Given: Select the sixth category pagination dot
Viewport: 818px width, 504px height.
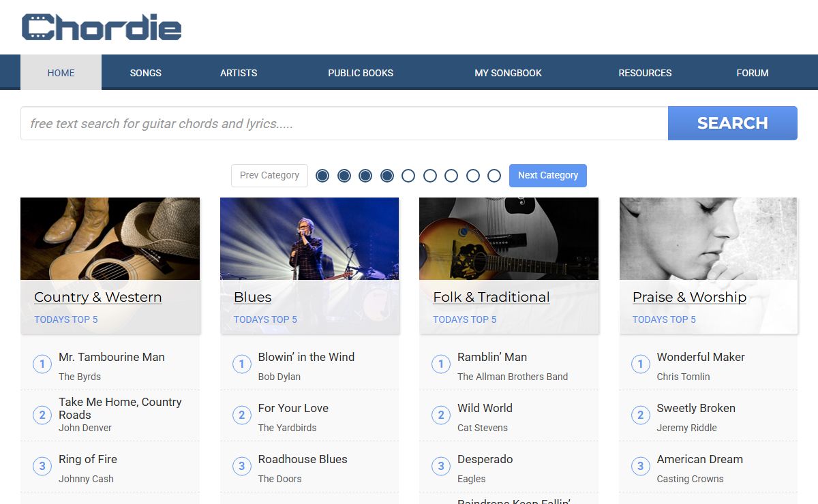Looking at the screenshot, I should 430,176.
